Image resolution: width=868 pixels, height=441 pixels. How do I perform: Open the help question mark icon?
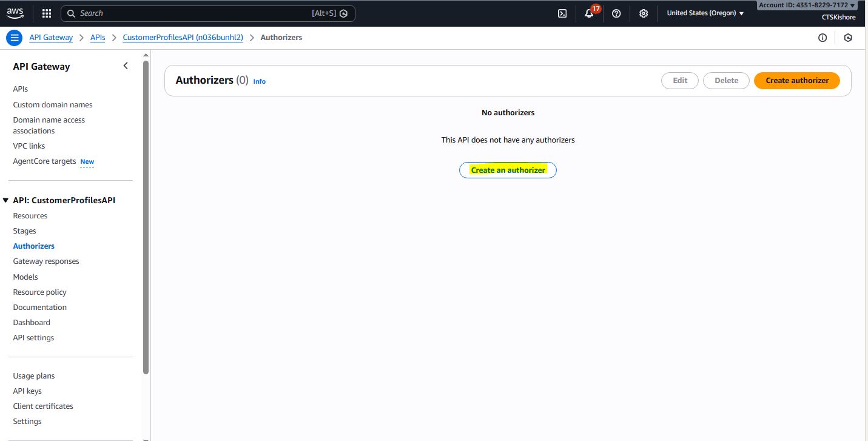616,13
